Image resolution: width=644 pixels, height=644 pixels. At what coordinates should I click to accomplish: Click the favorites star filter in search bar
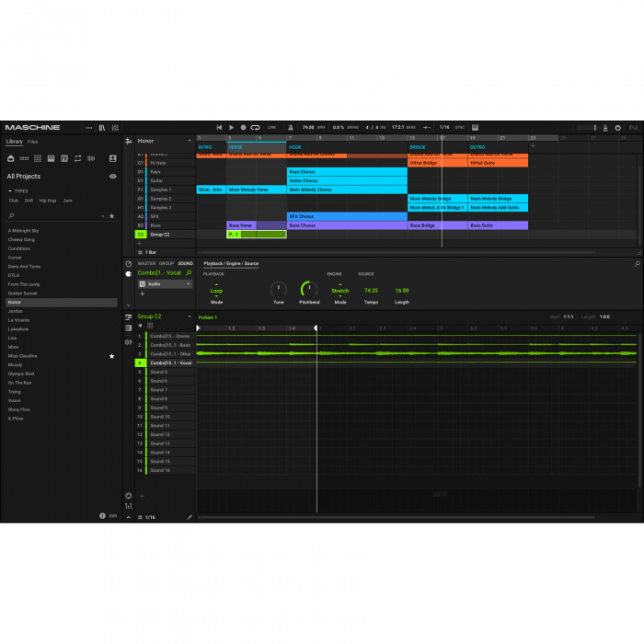pyautogui.click(x=112, y=215)
